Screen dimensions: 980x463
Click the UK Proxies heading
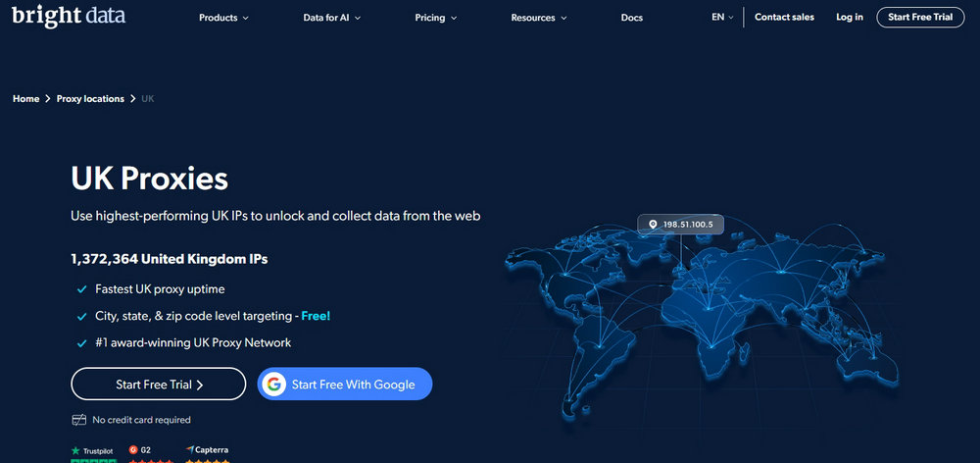[x=149, y=179]
